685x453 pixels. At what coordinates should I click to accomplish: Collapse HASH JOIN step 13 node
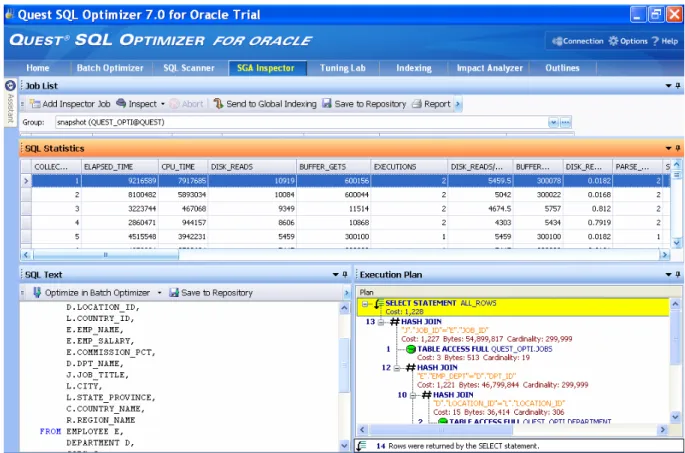[x=381, y=322]
